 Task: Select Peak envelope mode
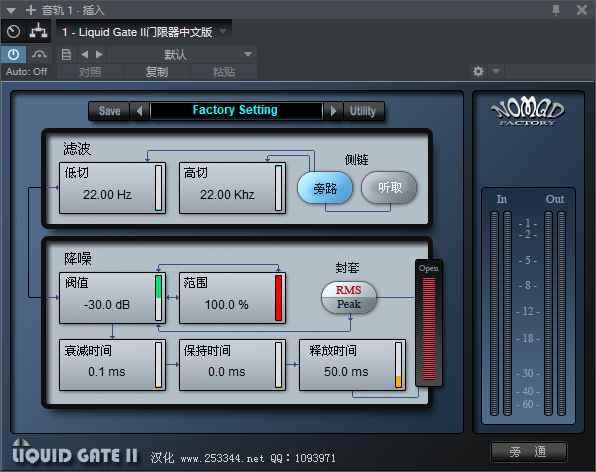coord(349,304)
